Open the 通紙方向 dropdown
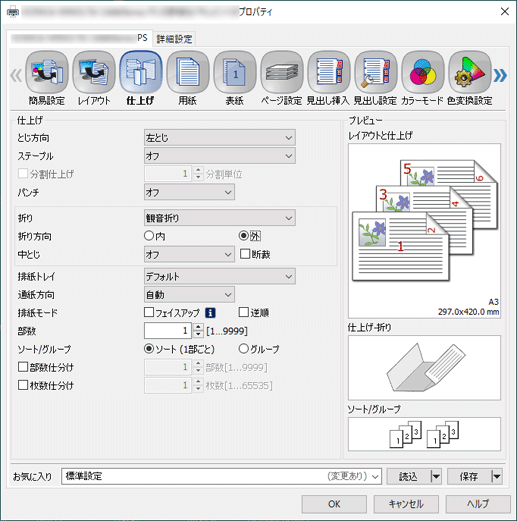The width and height of the screenshot is (517, 521). tap(189, 295)
